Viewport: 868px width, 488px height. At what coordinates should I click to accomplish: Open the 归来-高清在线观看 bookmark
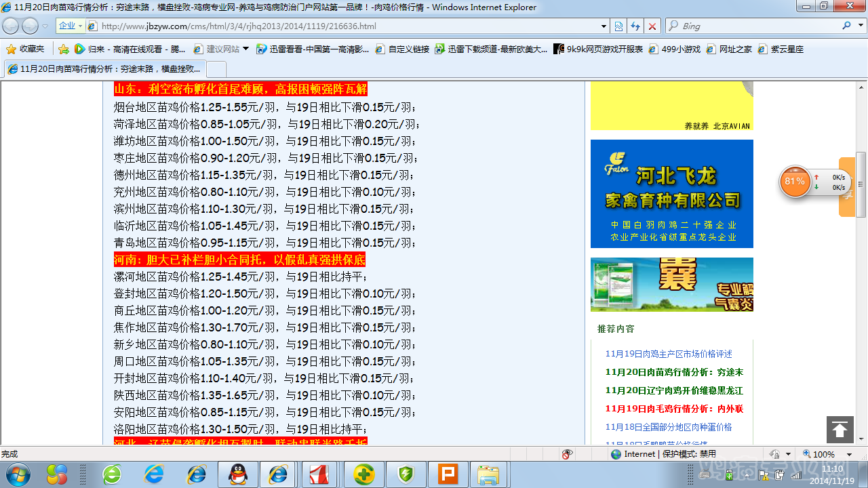(130, 49)
